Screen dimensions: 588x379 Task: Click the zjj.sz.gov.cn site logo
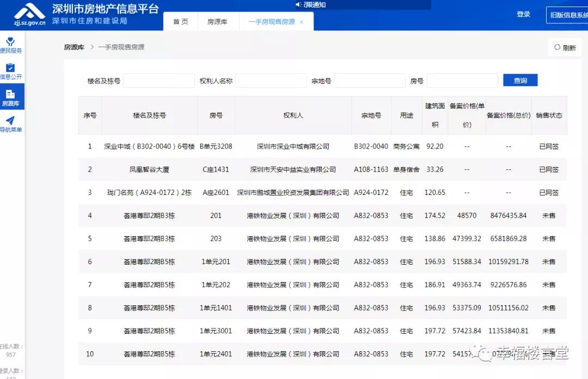coord(29,14)
